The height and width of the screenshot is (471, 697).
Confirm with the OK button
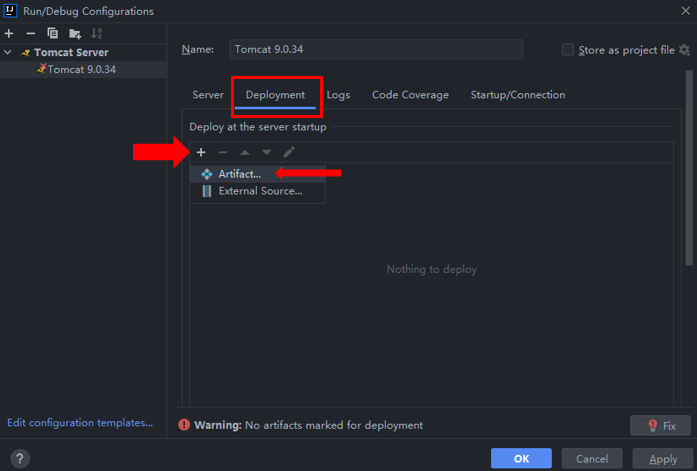(x=521, y=459)
